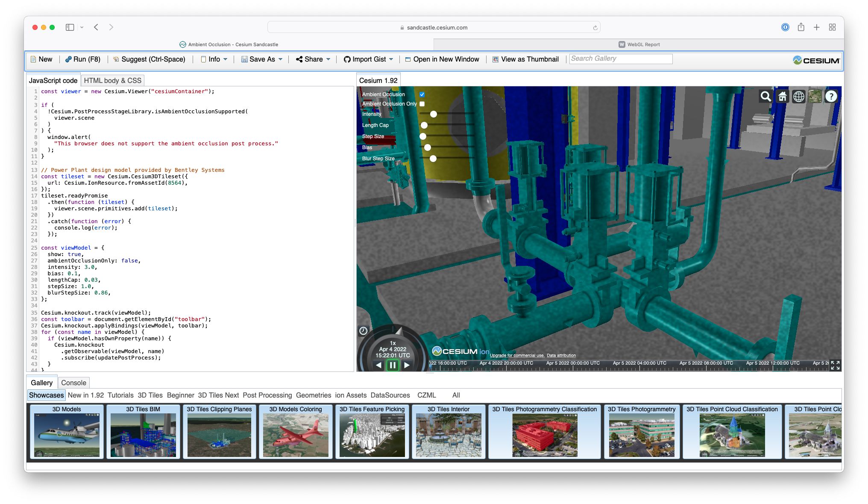
Task: Open the 3D Tiles BIM demo
Action: point(143,432)
